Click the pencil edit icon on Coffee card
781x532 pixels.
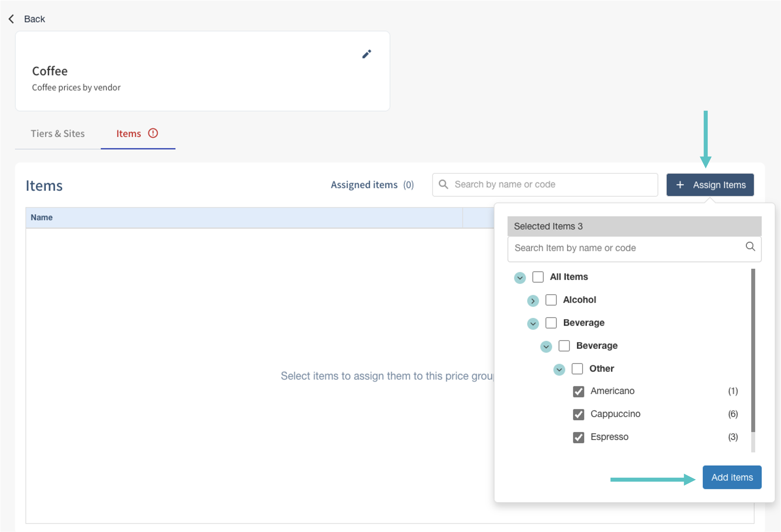(366, 54)
